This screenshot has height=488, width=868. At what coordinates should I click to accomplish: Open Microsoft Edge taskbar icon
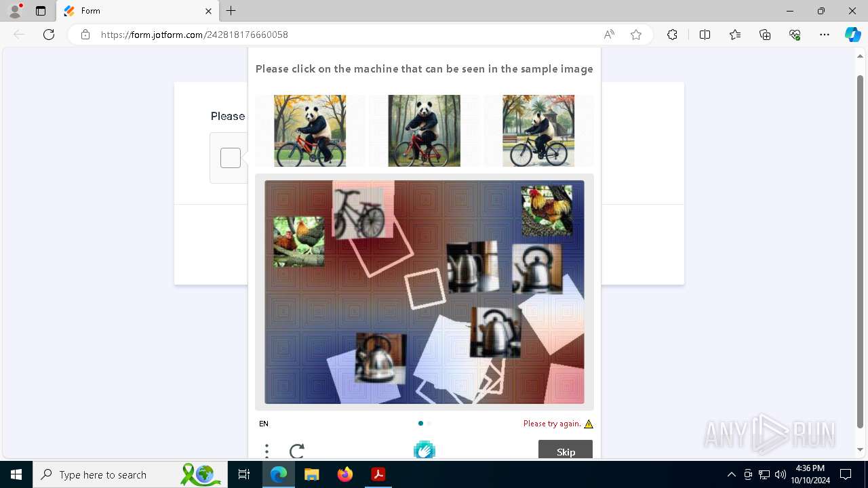(279, 474)
